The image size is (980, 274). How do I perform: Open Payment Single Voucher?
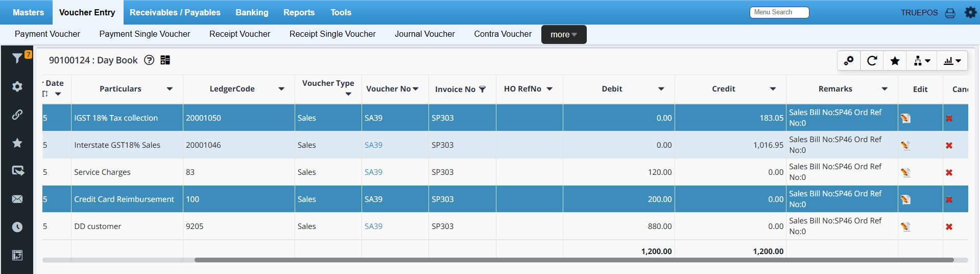pos(145,34)
